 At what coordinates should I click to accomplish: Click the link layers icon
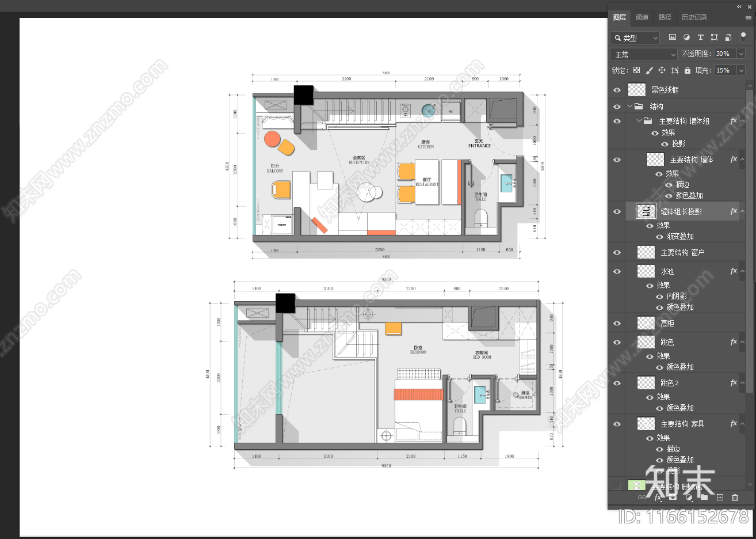point(642,498)
